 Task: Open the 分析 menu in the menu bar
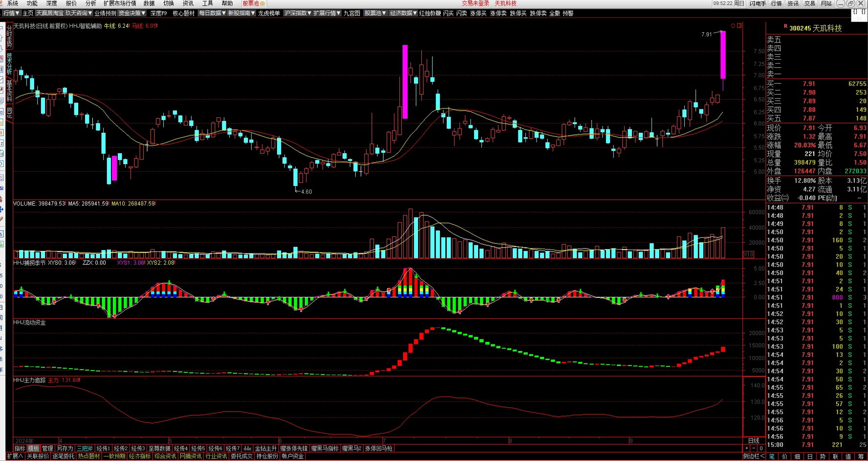(x=90, y=3)
